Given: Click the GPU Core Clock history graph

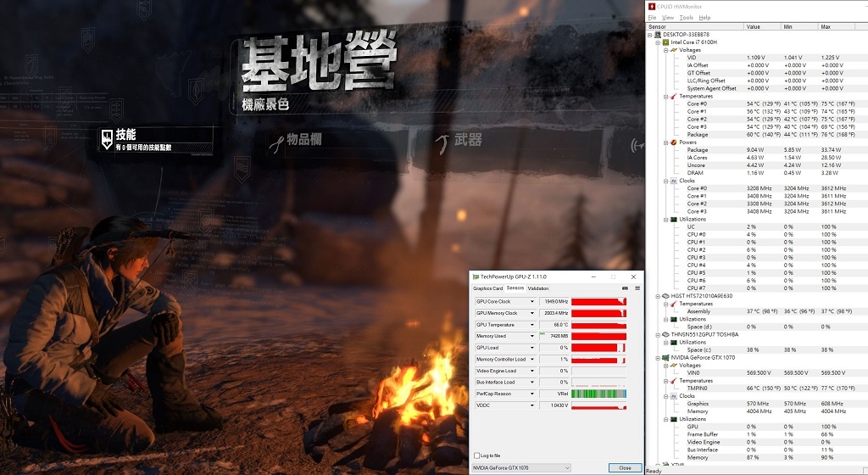Looking at the screenshot, I should click(x=598, y=302).
